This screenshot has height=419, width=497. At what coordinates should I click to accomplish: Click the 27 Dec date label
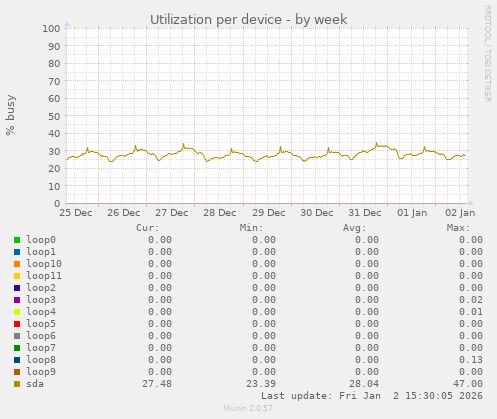click(172, 213)
